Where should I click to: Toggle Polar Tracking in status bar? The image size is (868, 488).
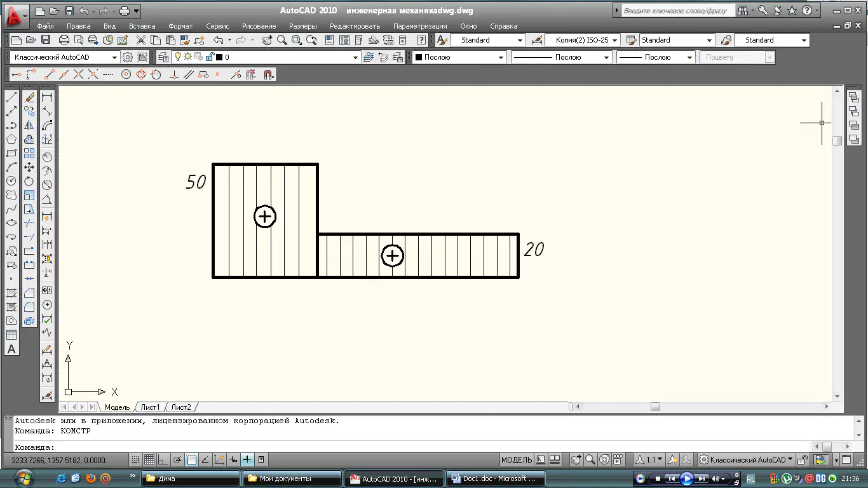pyautogui.click(x=177, y=459)
